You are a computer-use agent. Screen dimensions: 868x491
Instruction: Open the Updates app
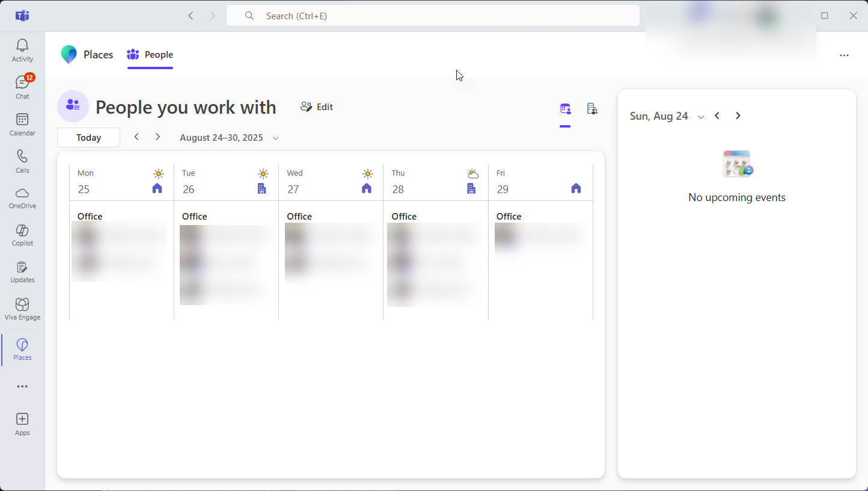(x=22, y=272)
